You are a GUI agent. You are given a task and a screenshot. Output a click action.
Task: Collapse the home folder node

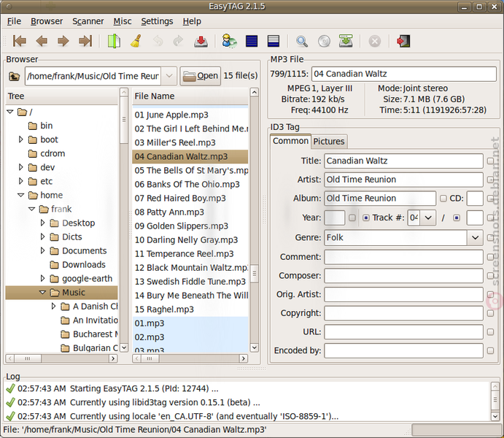[21, 195]
